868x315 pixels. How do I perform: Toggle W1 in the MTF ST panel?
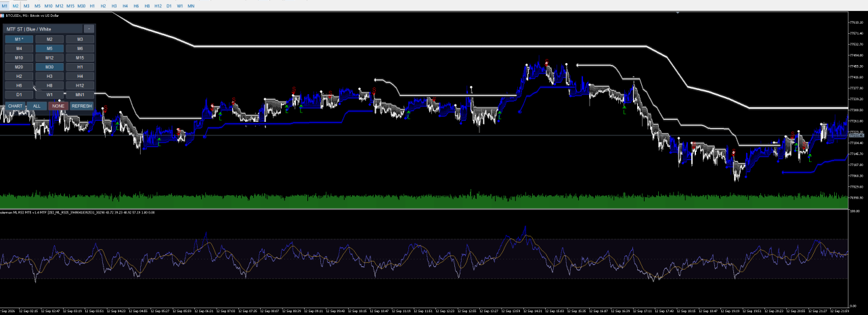[x=49, y=95]
